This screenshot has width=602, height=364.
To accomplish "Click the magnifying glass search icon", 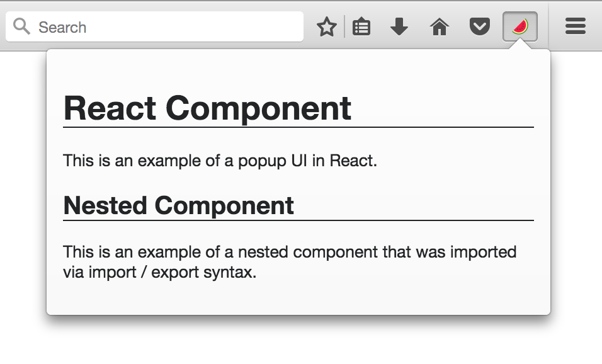I will [x=21, y=27].
